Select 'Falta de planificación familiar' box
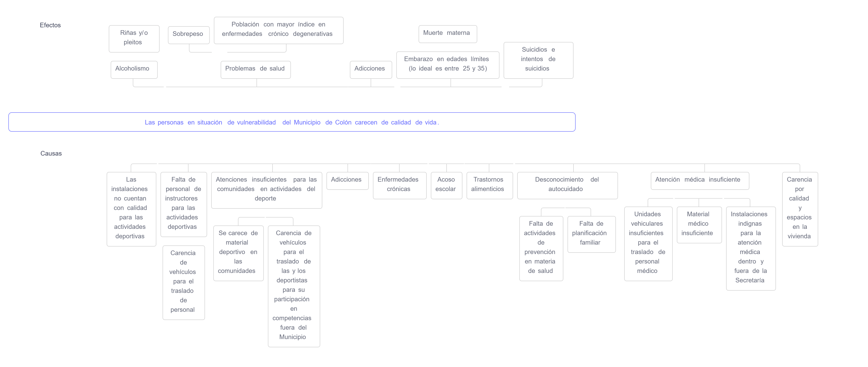 click(591, 234)
